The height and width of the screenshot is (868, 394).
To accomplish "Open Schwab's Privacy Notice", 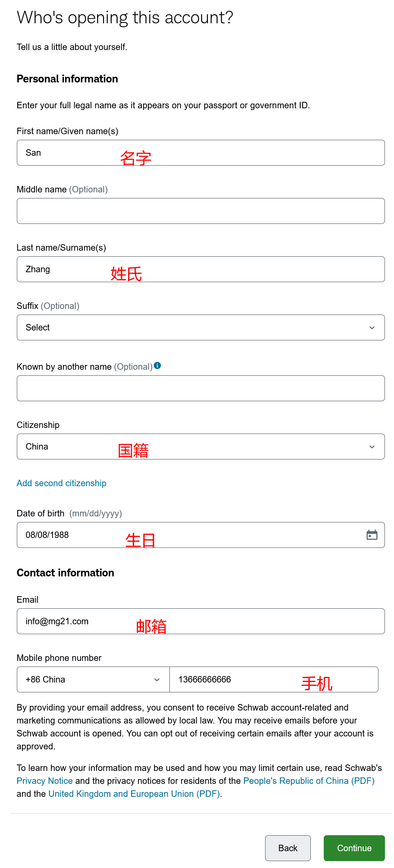I will (x=44, y=780).
